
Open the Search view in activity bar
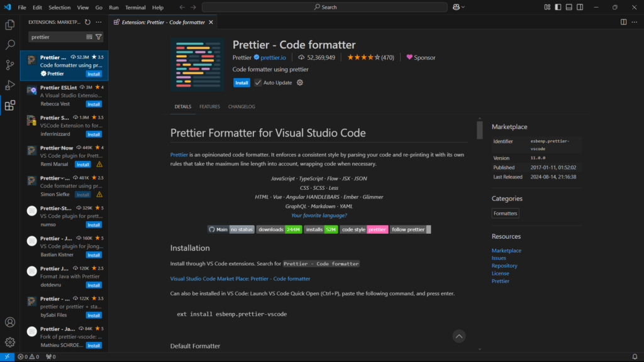pyautogui.click(x=10, y=45)
